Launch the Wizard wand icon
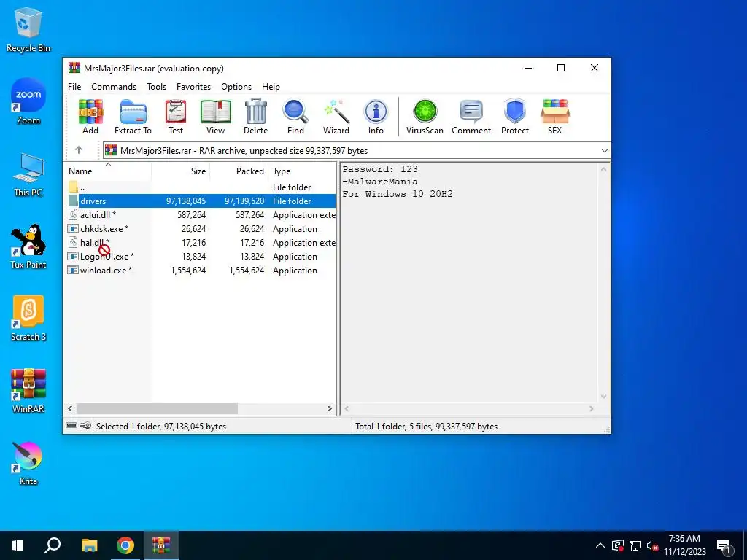 pyautogui.click(x=336, y=117)
